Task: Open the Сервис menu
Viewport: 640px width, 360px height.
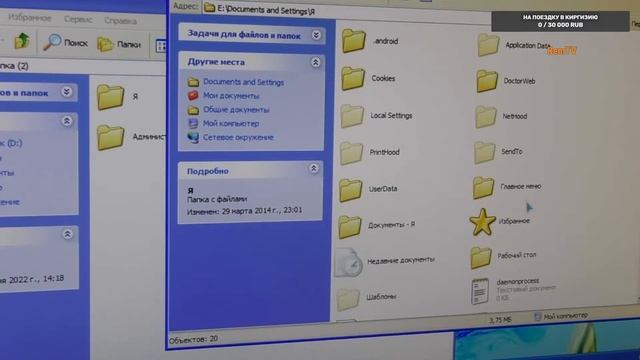Action: pos(78,19)
